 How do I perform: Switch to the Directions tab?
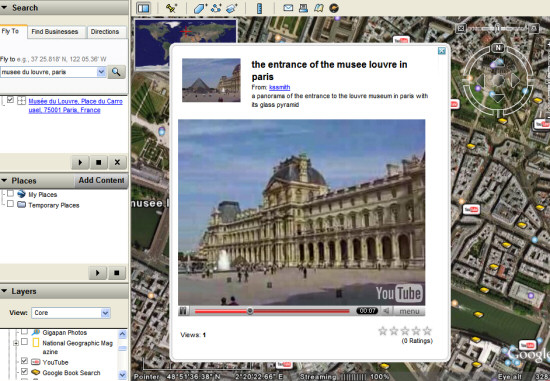click(105, 32)
